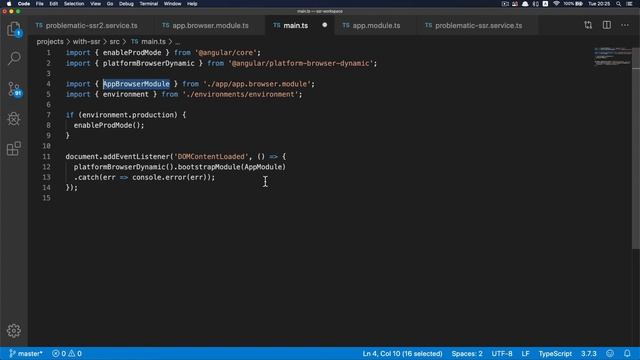The width and height of the screenshot is (640, 360).
Task: Click 'DOMContentLoaded' string on line 11
Action: coord(211,157)
